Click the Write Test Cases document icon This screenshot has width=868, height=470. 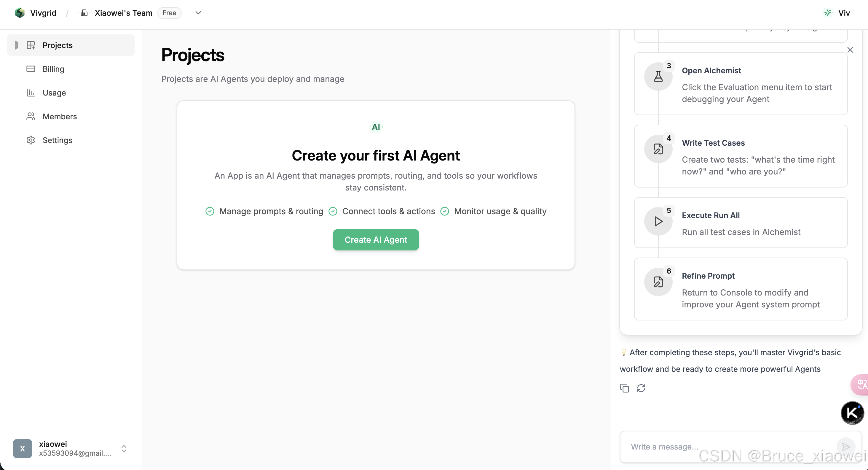coord(658,149)
